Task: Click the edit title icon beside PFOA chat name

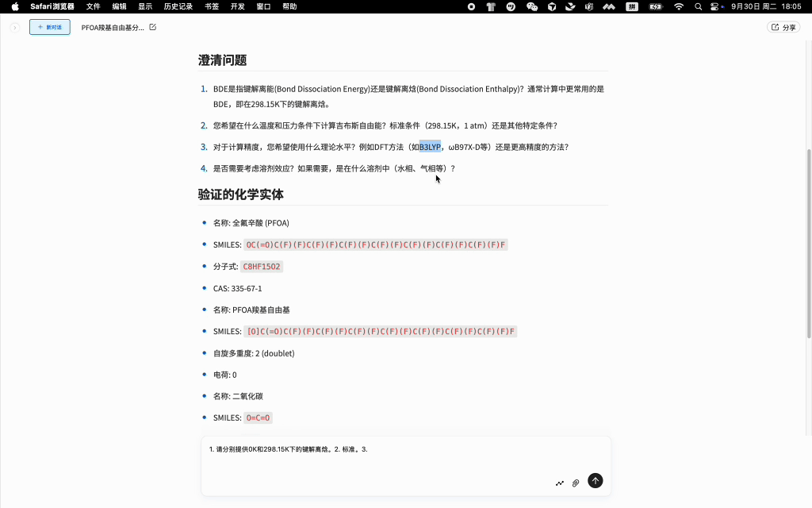Action: tap(153, 27)
